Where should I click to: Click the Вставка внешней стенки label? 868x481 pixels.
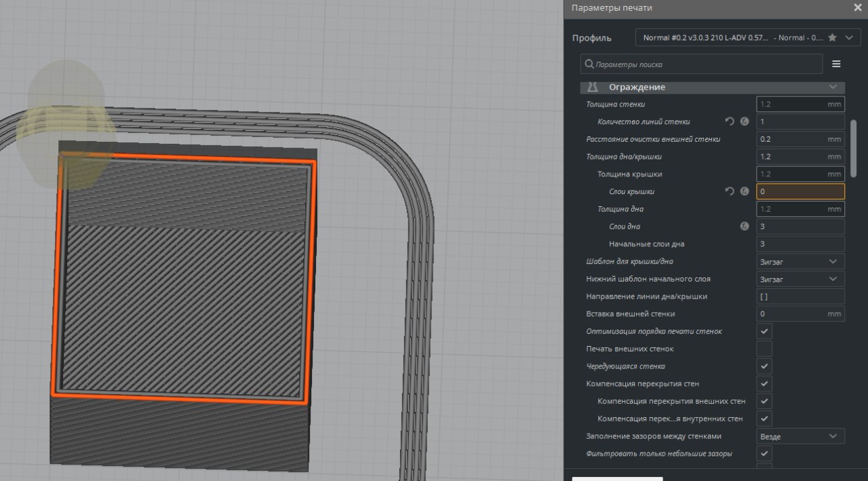631,314
